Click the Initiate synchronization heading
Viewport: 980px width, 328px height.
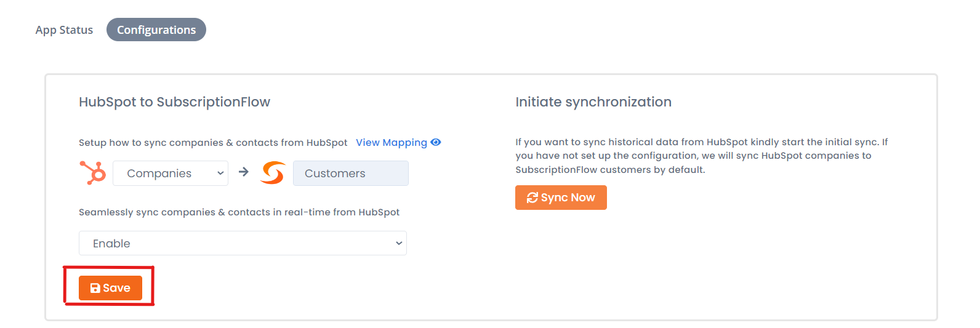tap(593, 102)
